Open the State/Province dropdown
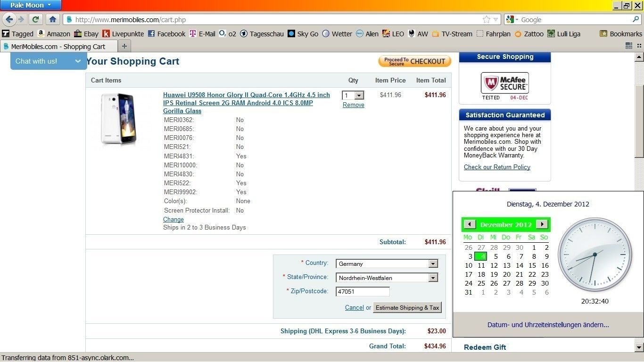This screenshot has width=644, height=362. point(387,278)
